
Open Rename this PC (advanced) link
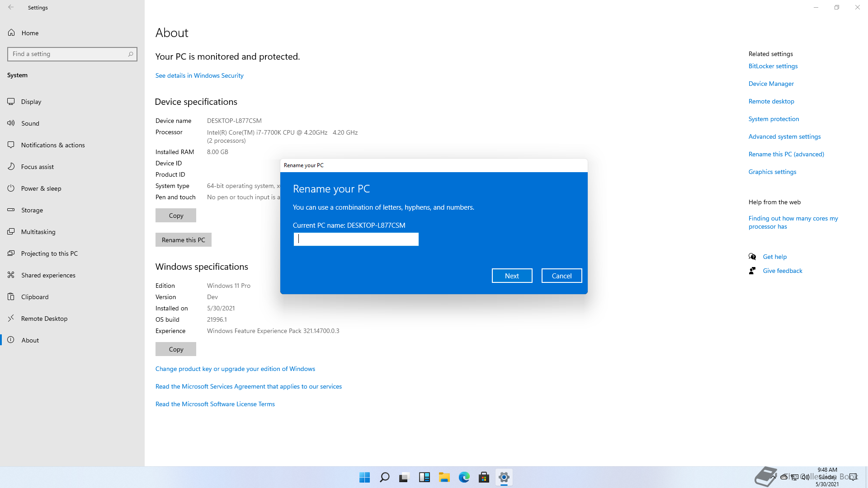coord(786,154)
